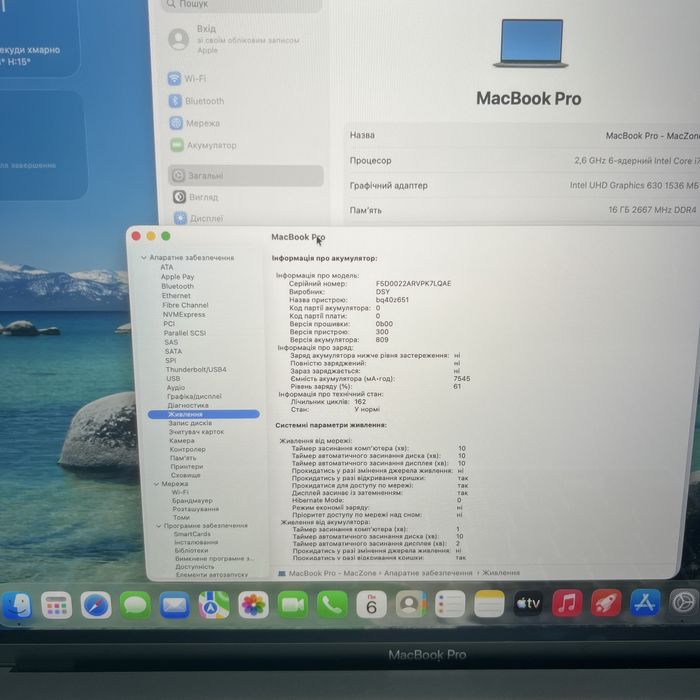Screen dimensions: 700x700
Task: Click the Wi-Fi icon in Settings sidebar
Action: [x=174, y=79]
